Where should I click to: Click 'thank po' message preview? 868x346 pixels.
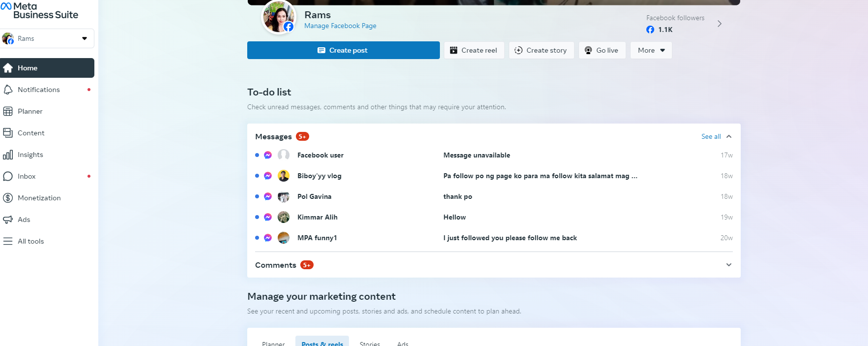[x=458, y=196]
